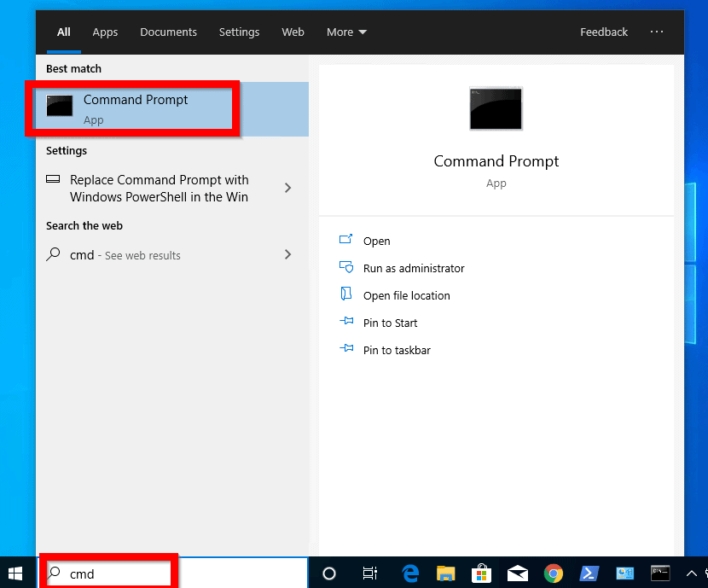This screenshot has height=588, width=708.
Task: Click Run as administrator
Action: coord(413,268)
